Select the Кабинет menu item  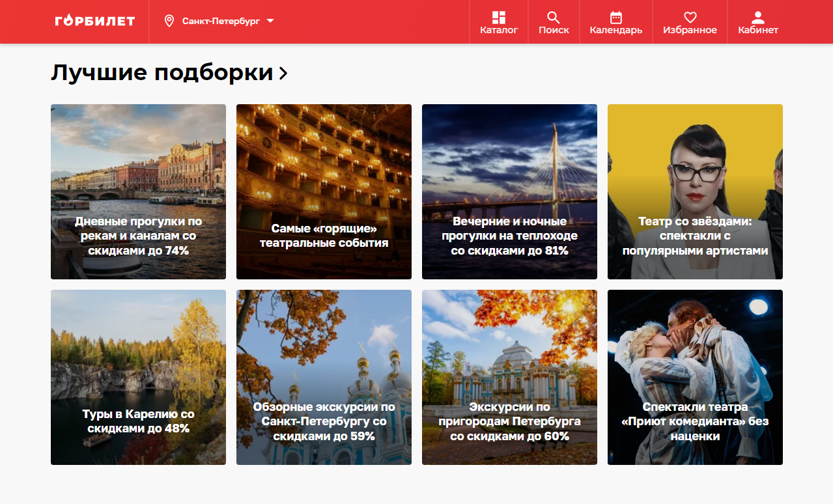pyautogui.click(x=757, y=21)
